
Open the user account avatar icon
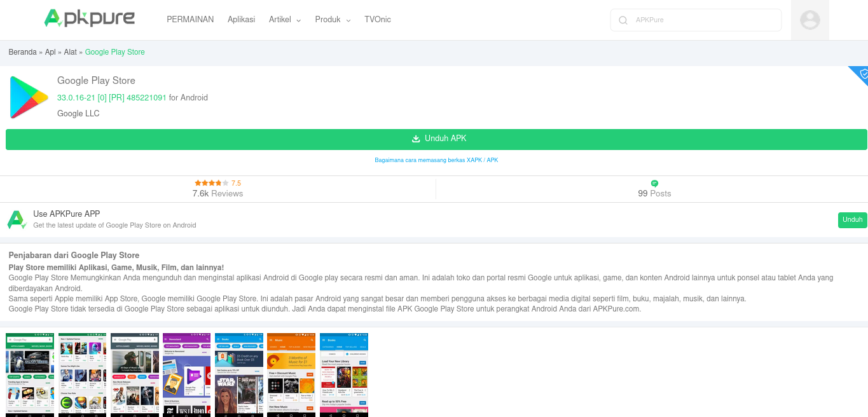click(x=810, y=20)
